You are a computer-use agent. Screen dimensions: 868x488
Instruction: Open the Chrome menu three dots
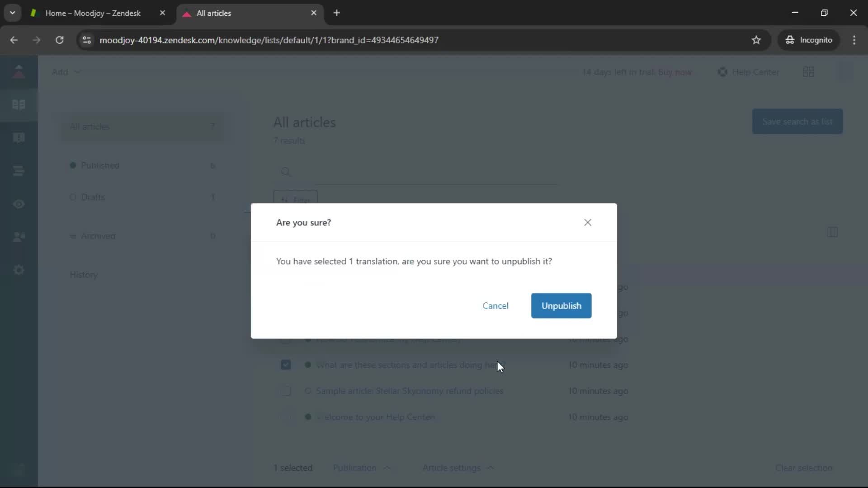[x=854, y=40]
